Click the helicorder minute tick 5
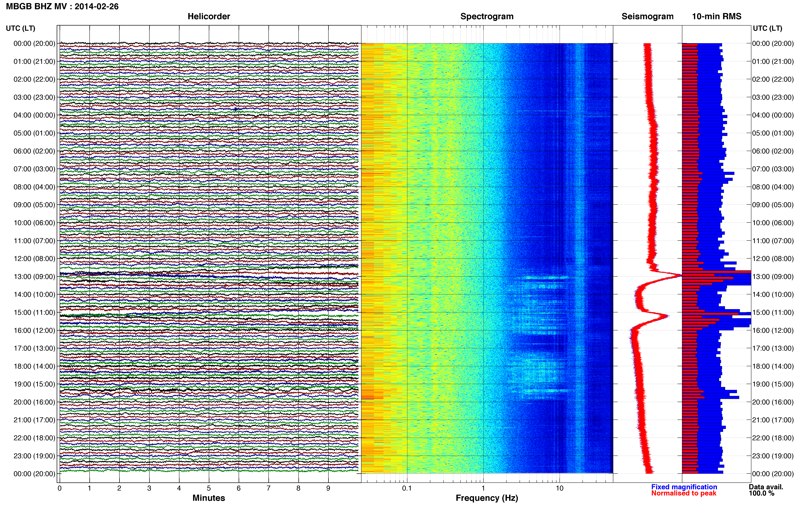Image resolution: width=812 pixels, height=508 pixels. 209,488
